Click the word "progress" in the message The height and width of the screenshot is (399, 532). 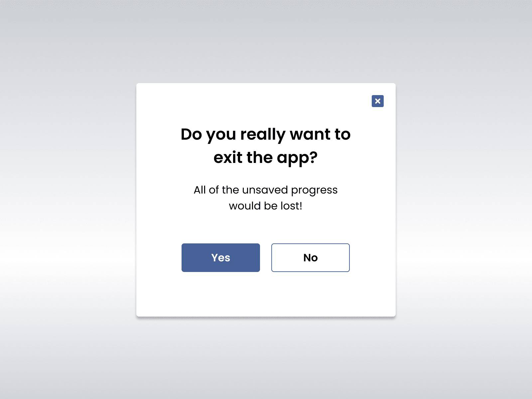pyautogui.click(x=314, y=191)
